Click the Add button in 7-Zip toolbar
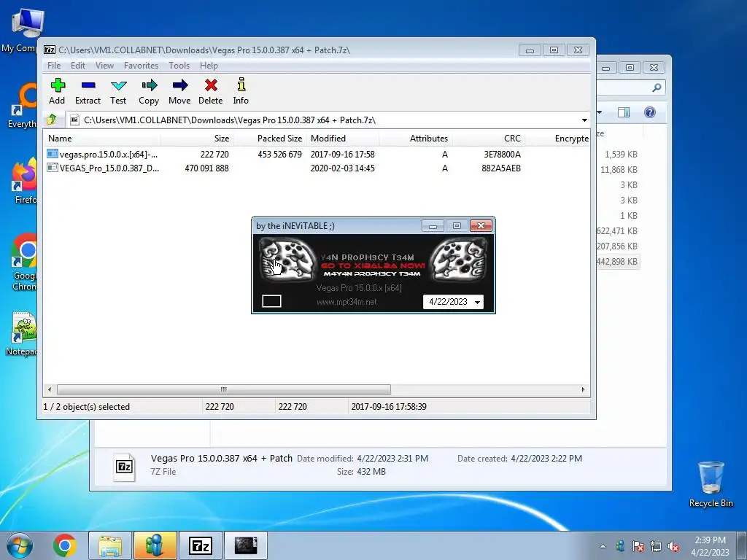This screenshot has height=560, width=747. tap(57, 91)
